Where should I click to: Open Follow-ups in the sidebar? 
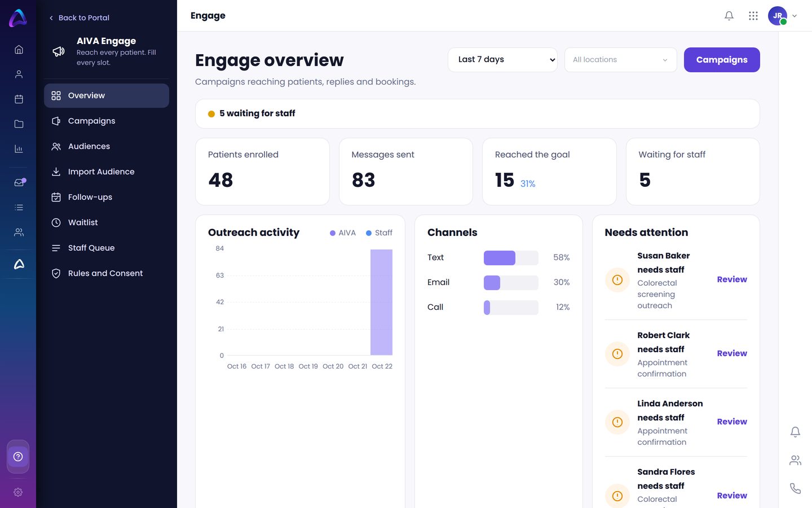click(x=107, y=197)
